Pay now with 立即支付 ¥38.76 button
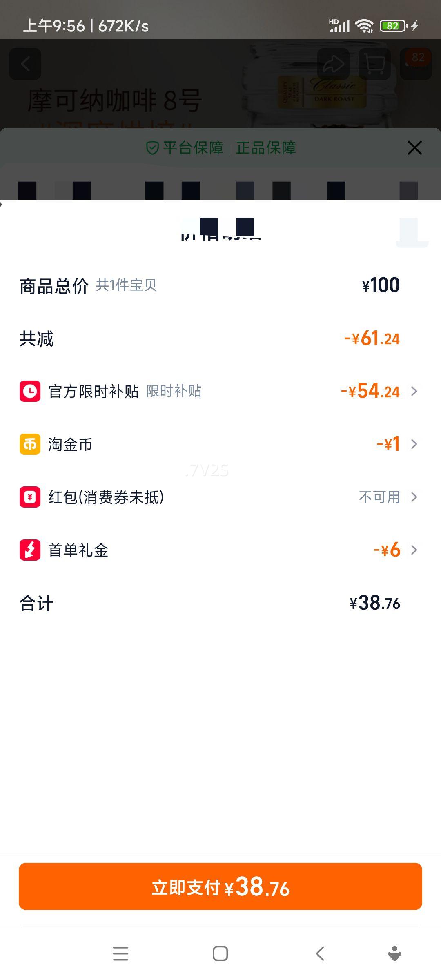Image resolution: width=441 pixels, height=980 pixels. [220, 886]
